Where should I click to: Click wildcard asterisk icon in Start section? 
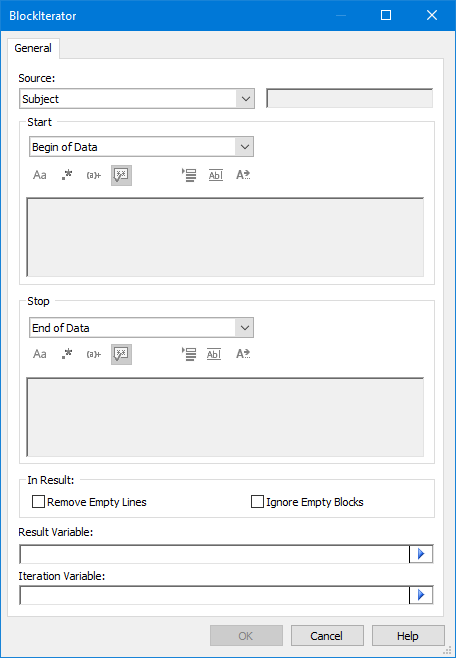tap(67, 175)
